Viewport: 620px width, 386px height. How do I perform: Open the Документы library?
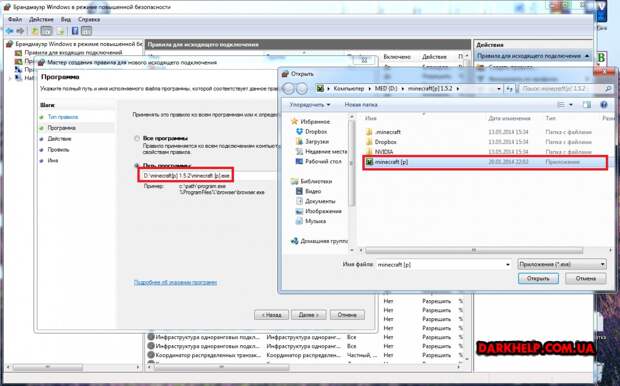(x=316, y=201)
